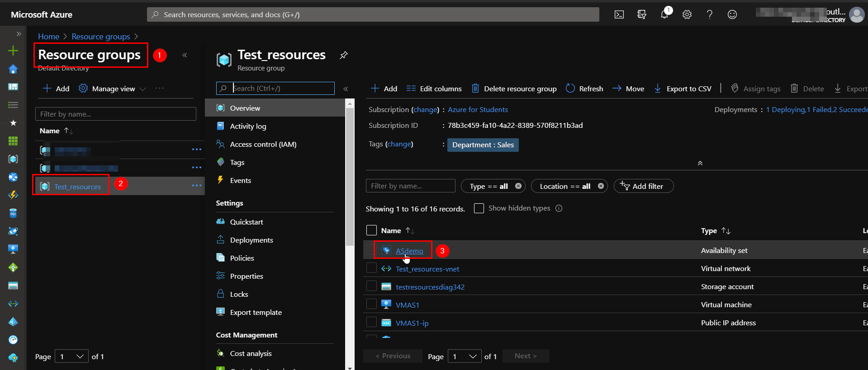Open the feedback smiley icon
Image resolution: width=868 pixels, height=370 pixels.
pyautogui.click(x=732, y=14)
